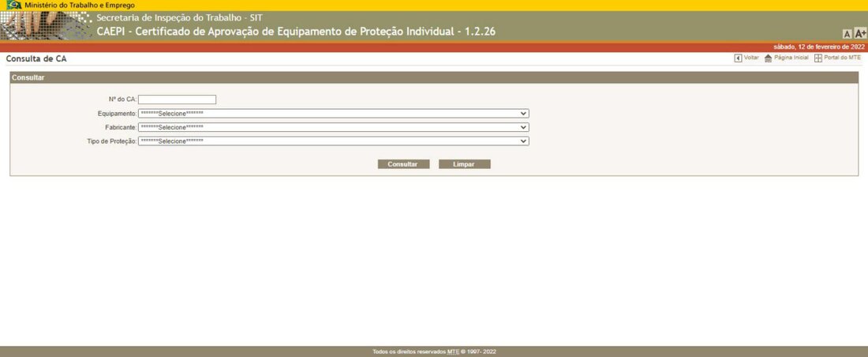This screenshot has width=868, height=357.
Task: Click the Nº do CA input field
Action: pyautogui.click(x=177, y=100)
